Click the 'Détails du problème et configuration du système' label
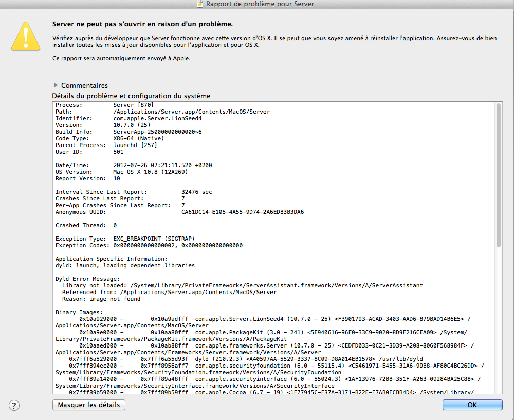Image resolution: width=514 pixels, height=420 pixels. pyautogui.click(x=131, y=96)
